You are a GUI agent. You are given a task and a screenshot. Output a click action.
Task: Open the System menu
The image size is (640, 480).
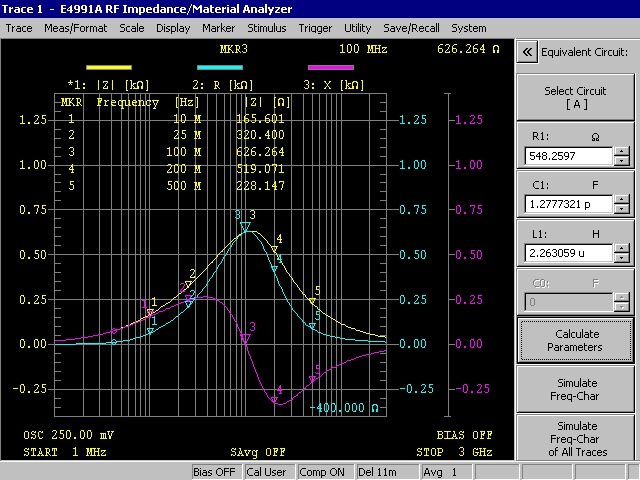point(469,28)
